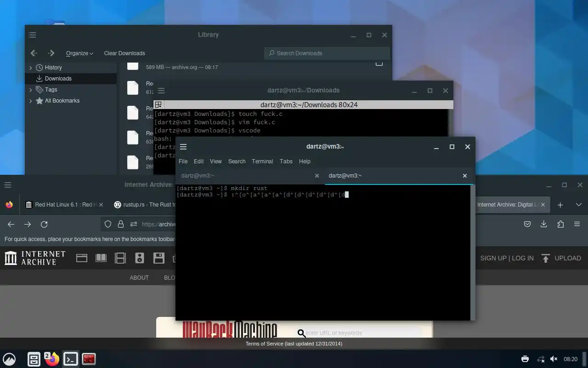Close the Internet Archive: Digital Library tab
This screenshot has width=588, height=368.
[543, 205]
